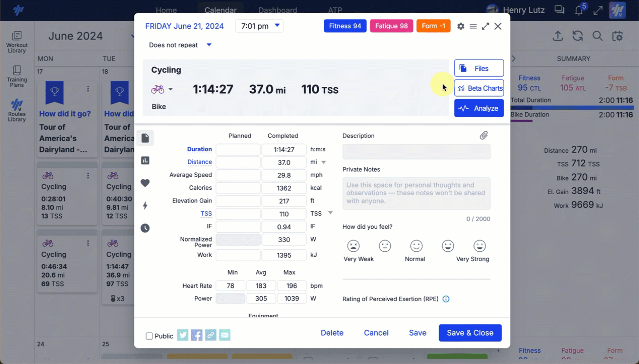Select the Very Strong feeling face
Viewport: 639px width, 364px height.
point(479,246)
